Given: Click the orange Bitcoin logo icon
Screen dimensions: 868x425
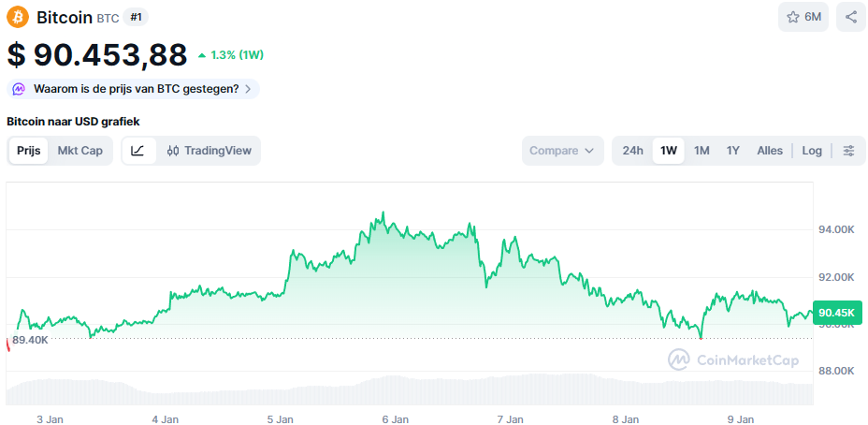Looking at the screenshot, I should coord(18,18).
